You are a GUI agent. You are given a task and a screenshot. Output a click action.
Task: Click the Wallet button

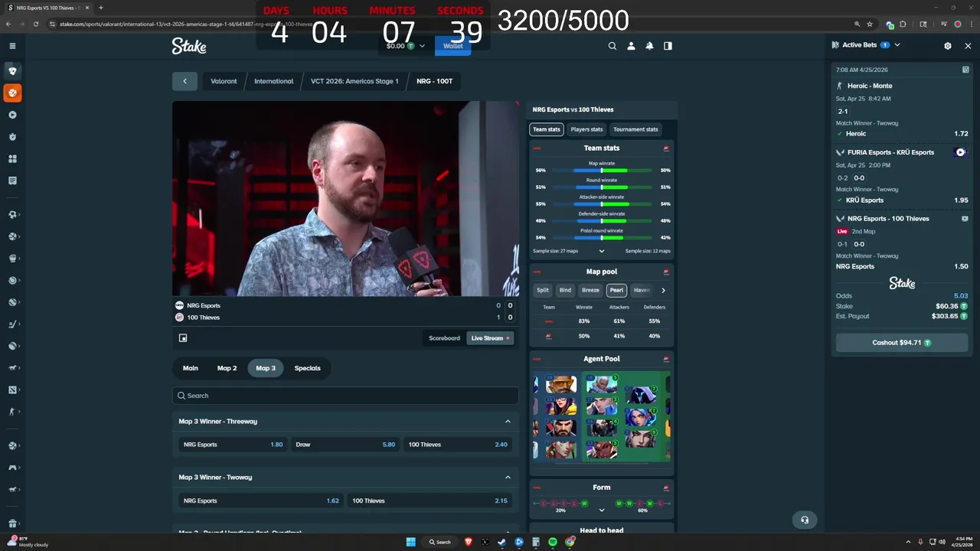453,46
